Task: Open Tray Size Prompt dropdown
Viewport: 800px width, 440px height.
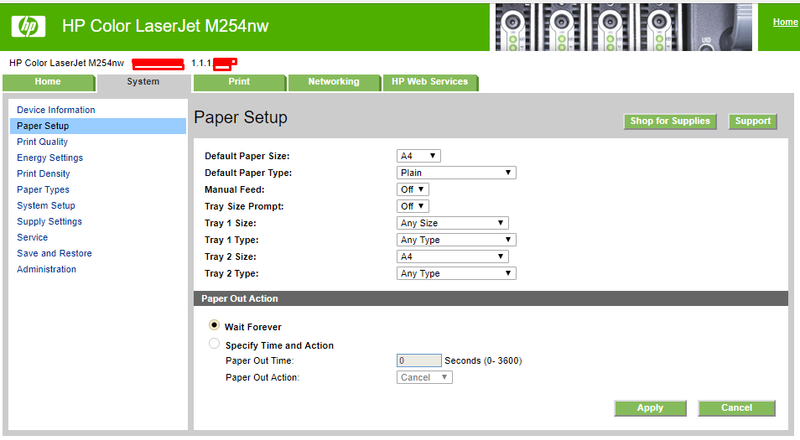Action: (x=412, y=206)
